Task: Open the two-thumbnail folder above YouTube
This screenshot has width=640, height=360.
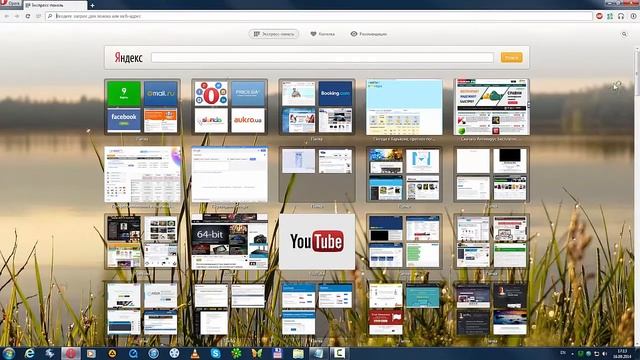Action: click(317, 175)
